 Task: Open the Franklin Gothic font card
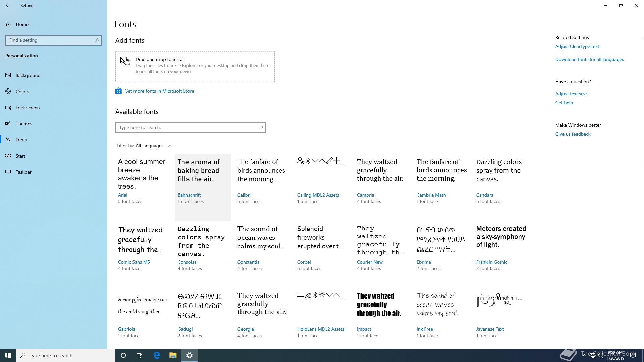pyautogui.click(x=501, y=255)
